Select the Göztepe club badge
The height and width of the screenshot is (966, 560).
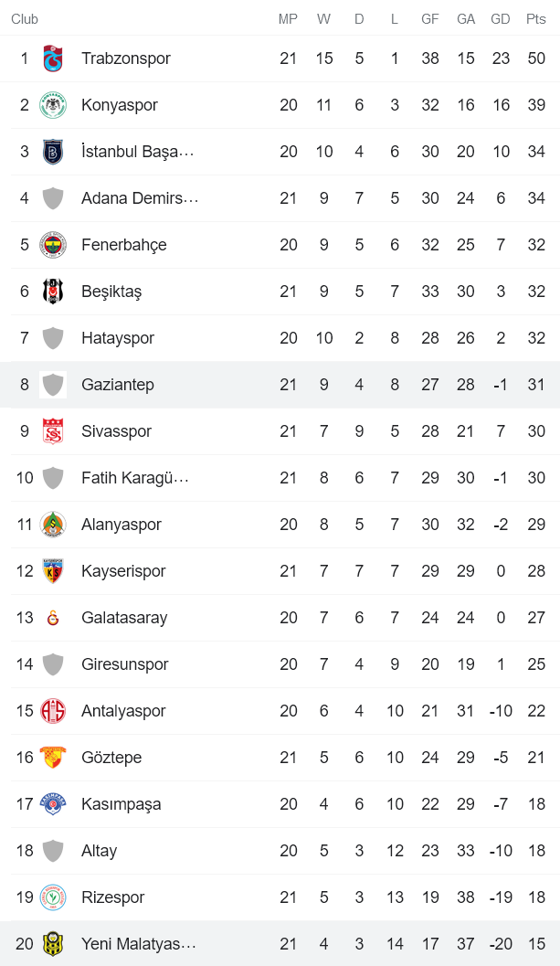(x=54, y=757)
